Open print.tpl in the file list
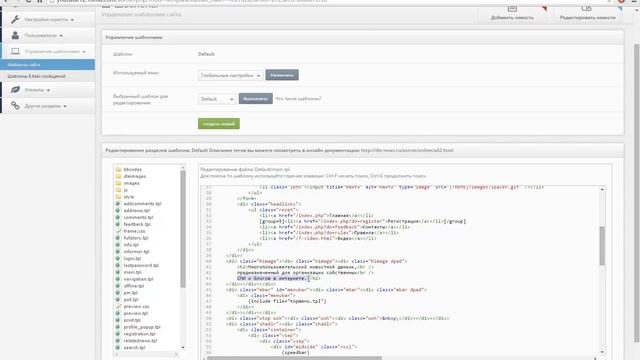640x360 pixels. pyautogui.click(x=132, y=320)
